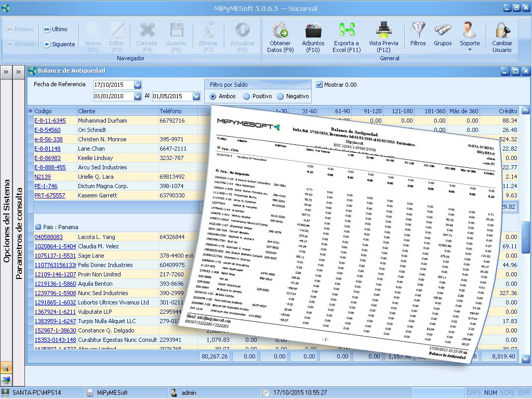
Task: Click the scroll down arrow of the grid
Action: pyautogui.click(x=526, y=358)
